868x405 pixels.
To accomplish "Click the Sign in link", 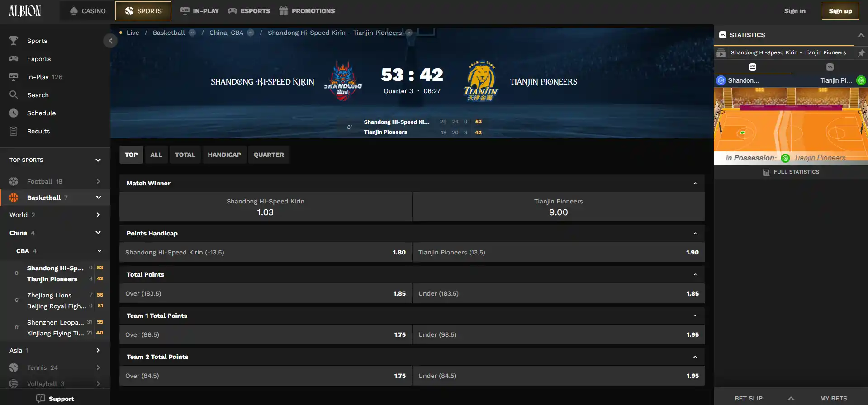I will pos(795,11).
